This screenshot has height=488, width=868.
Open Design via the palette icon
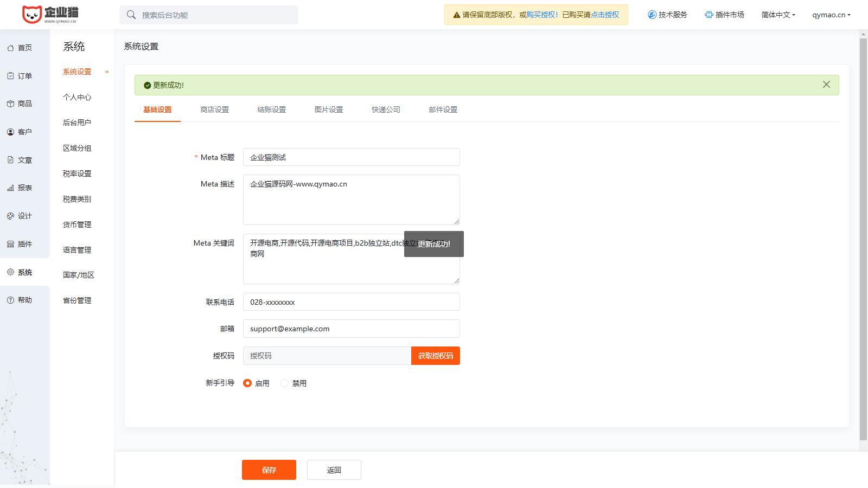(10, 216)
